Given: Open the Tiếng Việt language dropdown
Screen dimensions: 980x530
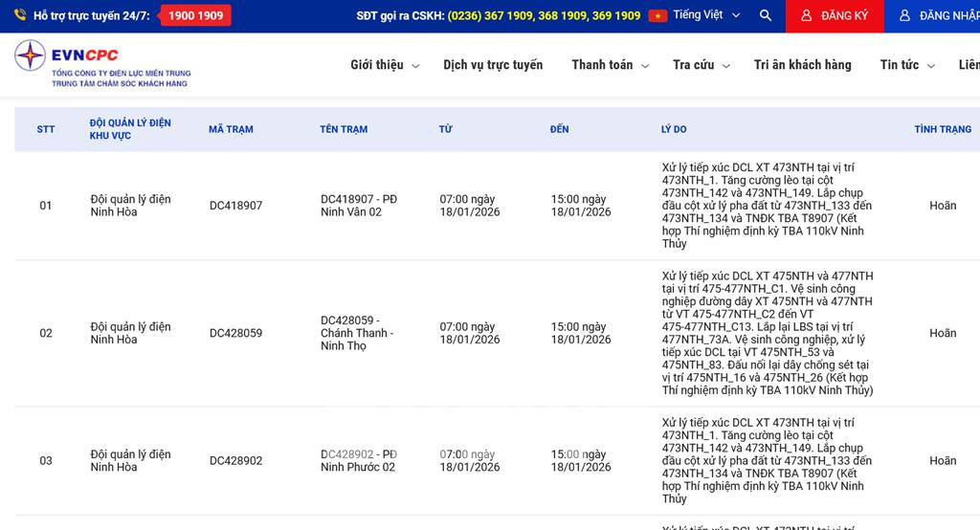Looking at the screenshot, I should click(705, 15).
